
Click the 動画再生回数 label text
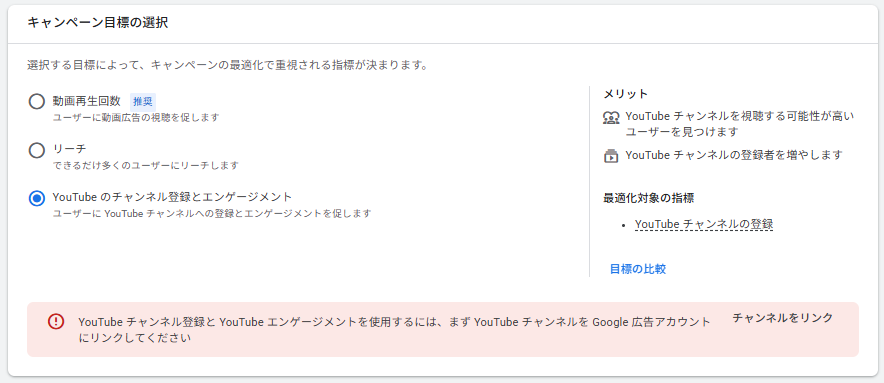click(86, 101)
